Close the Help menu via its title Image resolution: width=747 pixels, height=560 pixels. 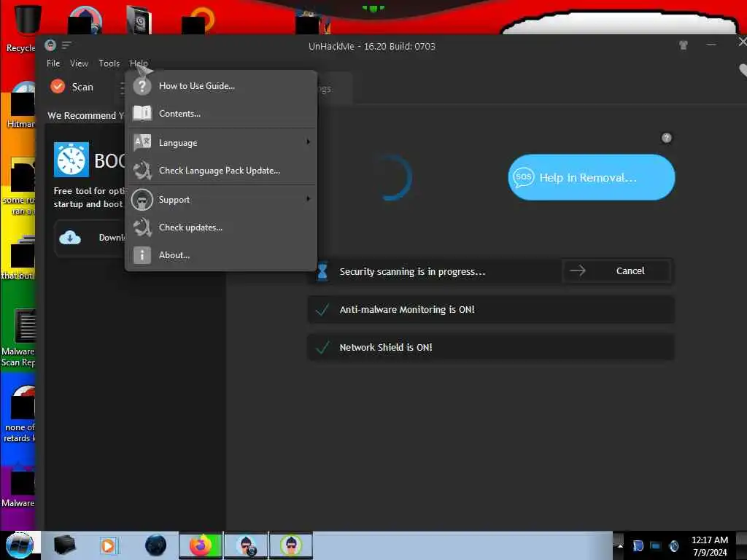point(139,63)
